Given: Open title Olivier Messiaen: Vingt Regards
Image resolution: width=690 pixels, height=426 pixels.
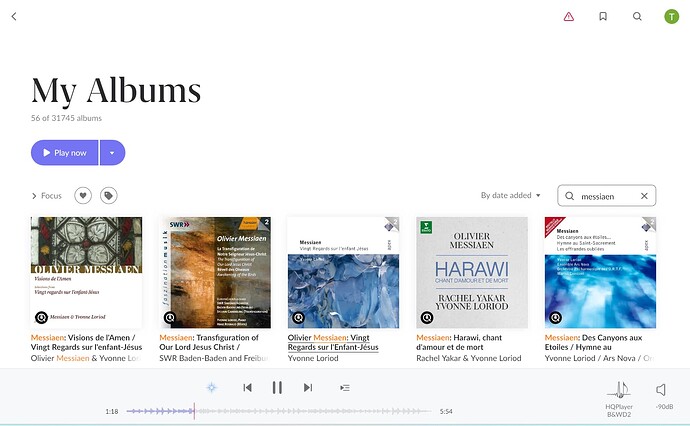Looking at the screenshot, I should coord(333,342).
